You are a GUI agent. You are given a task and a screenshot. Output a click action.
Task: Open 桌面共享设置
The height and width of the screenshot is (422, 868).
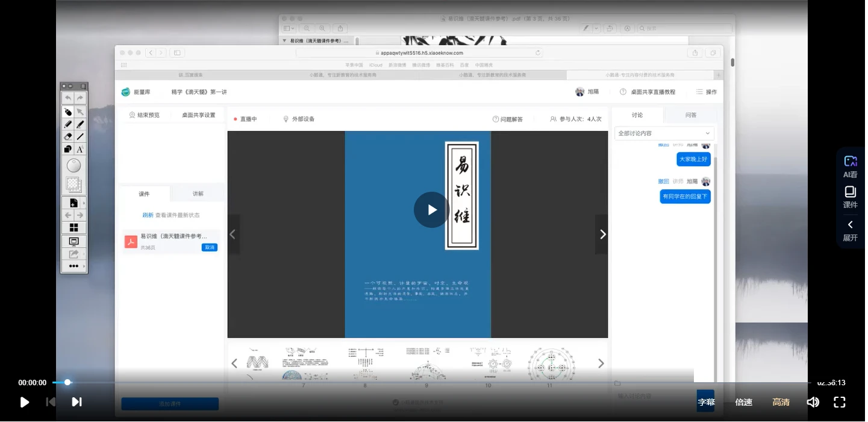click(199, 115)
